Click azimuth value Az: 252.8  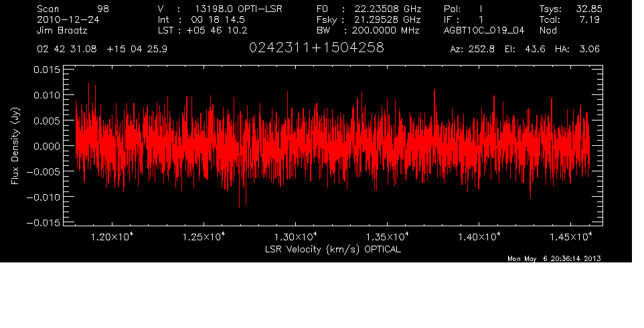point(473,50)
